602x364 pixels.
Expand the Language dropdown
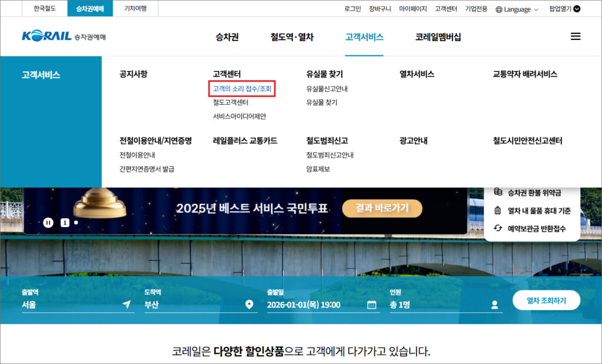pyautogui.click(x=536, y=9)
